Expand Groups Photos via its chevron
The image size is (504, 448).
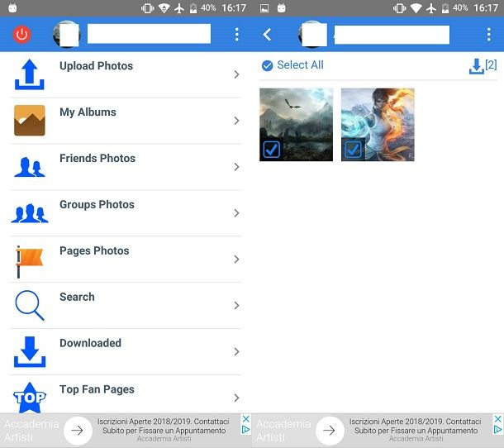[x=237, y=213]
